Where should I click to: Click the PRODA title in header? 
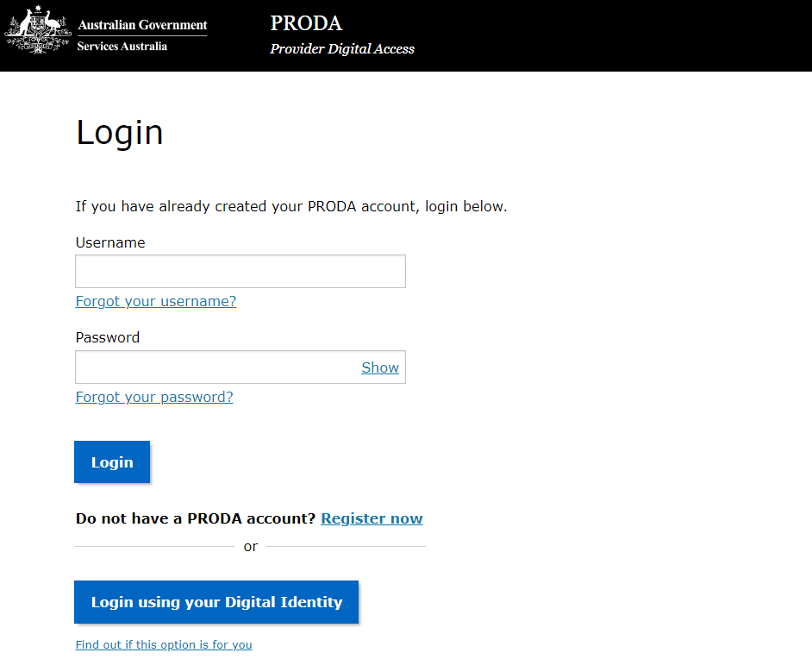coord(306,23)
